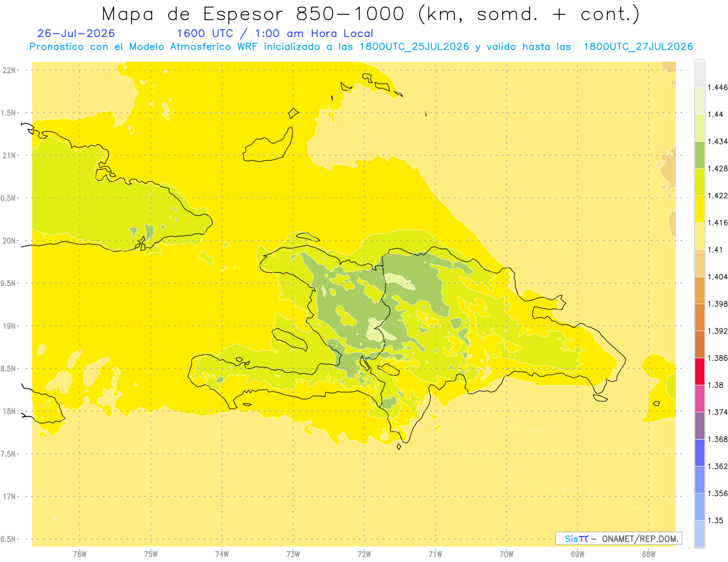Click the bright yellow colorbar segment between 1.416 and 1.422
The height and width of the screenshot is (562, 728).
pos(699,209)
